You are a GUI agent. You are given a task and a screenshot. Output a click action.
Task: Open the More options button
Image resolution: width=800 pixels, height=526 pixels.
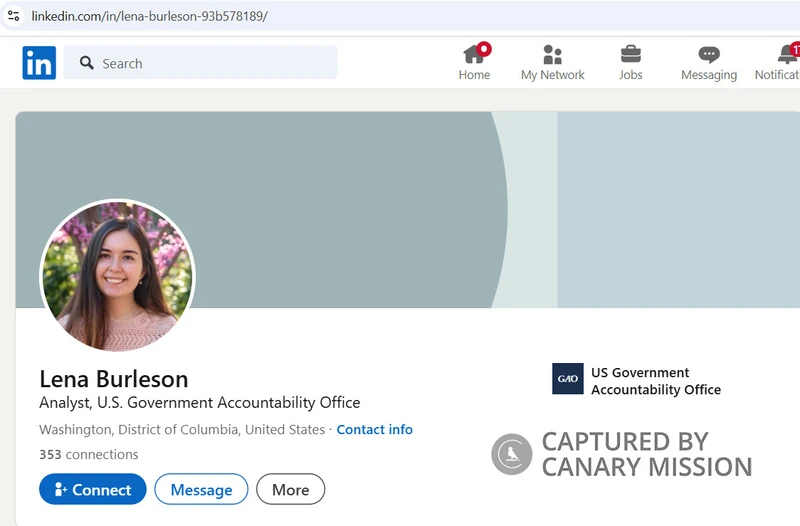tap(291, 489)
